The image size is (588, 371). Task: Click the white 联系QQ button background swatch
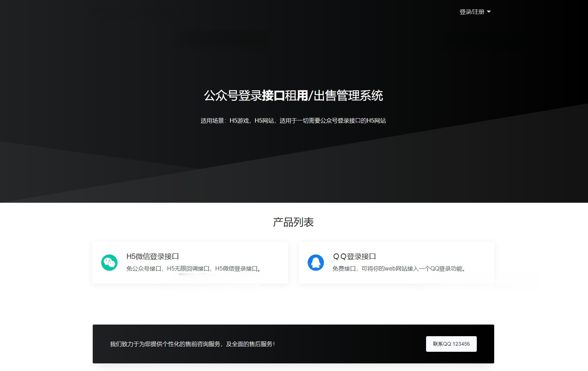tap(451, 344)
